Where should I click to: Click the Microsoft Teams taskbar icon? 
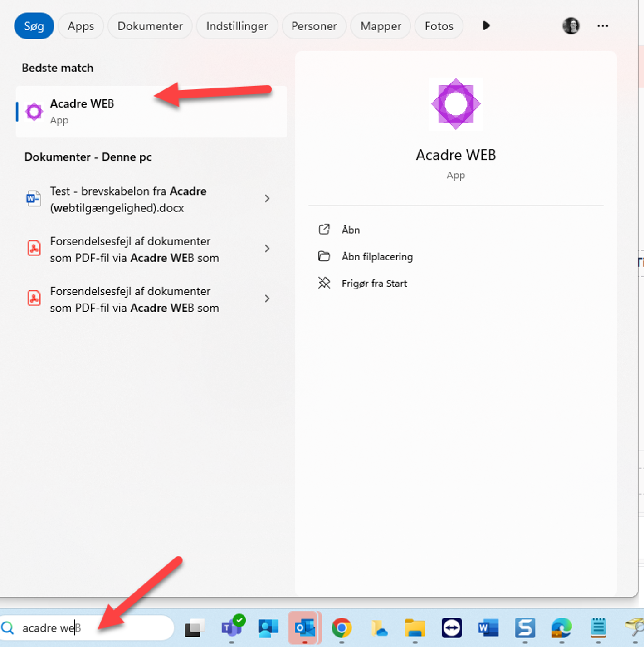click(x=232, y=628)
